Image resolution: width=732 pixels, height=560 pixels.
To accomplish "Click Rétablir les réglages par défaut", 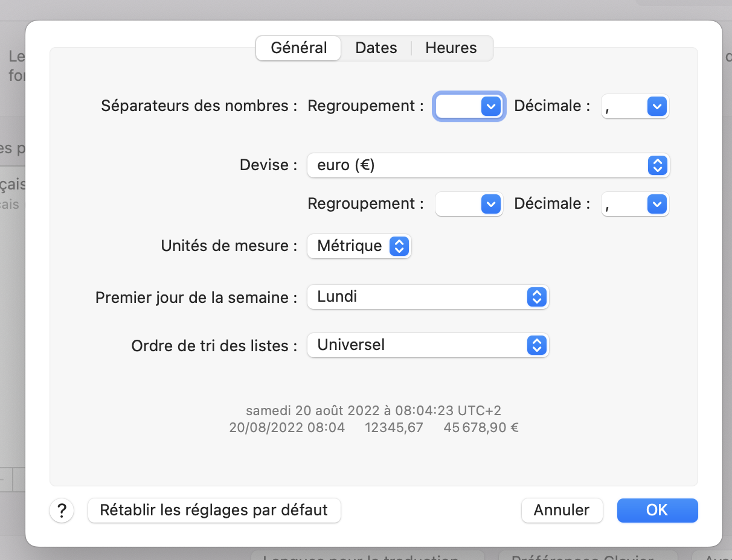I will pyautogui.click(x=214, y=510).
